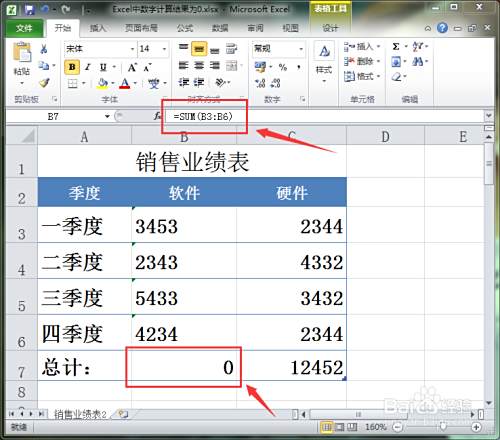Viewport: 500px width, 440px height.
Task: Expand the formula bar
Action: [x=489, y=116]
